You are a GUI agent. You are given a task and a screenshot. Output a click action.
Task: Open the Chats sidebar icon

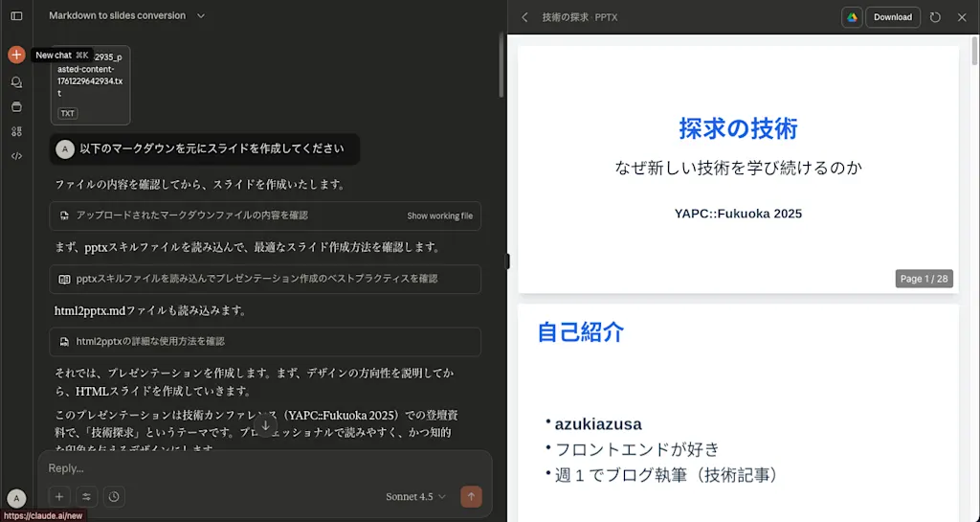point(17,82)
